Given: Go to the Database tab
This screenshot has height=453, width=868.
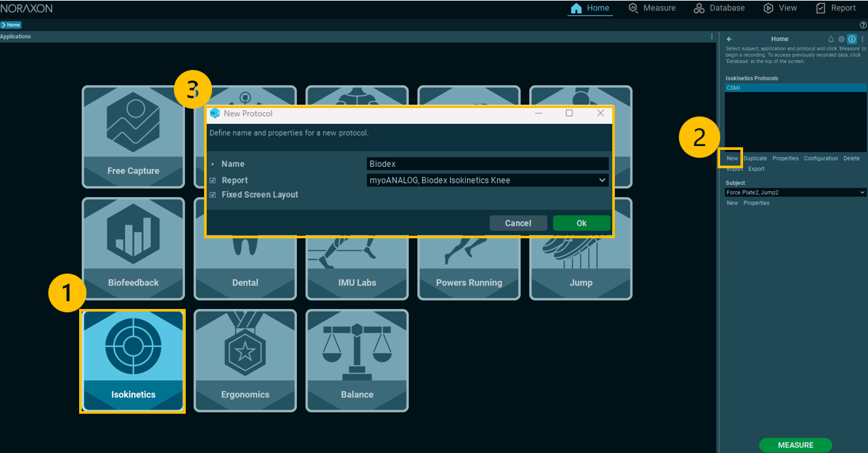Looking at the screenshot, I should 719,8.
